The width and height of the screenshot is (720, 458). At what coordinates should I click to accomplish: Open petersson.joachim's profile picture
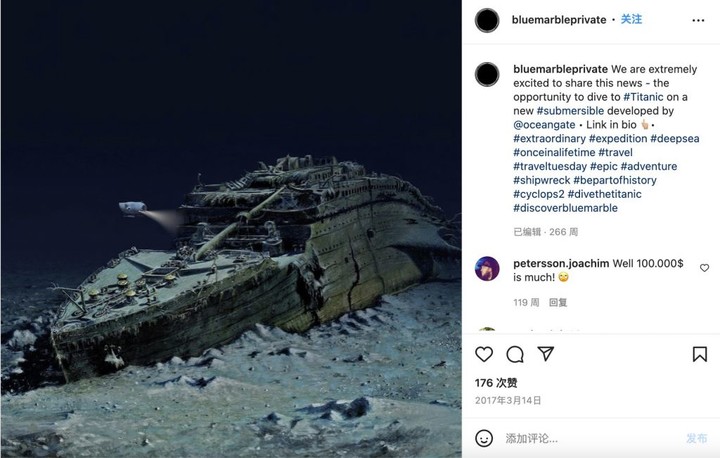[487, 268]
